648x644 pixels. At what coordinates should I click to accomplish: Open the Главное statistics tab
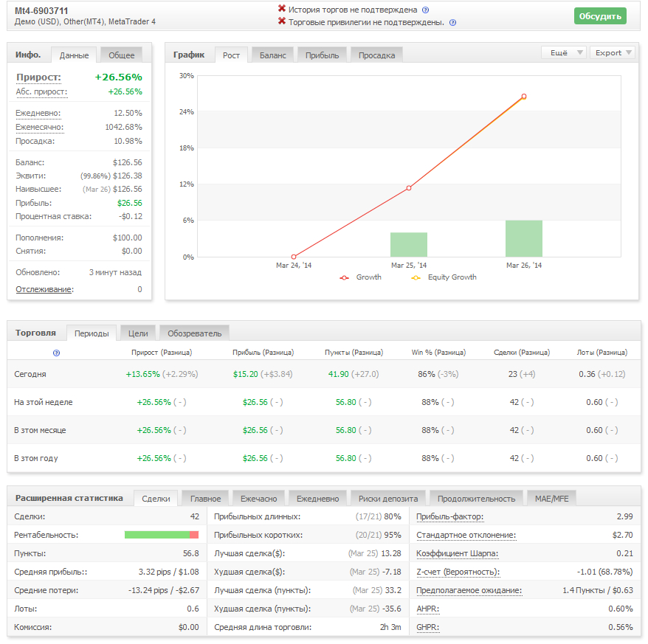[205, 498]
